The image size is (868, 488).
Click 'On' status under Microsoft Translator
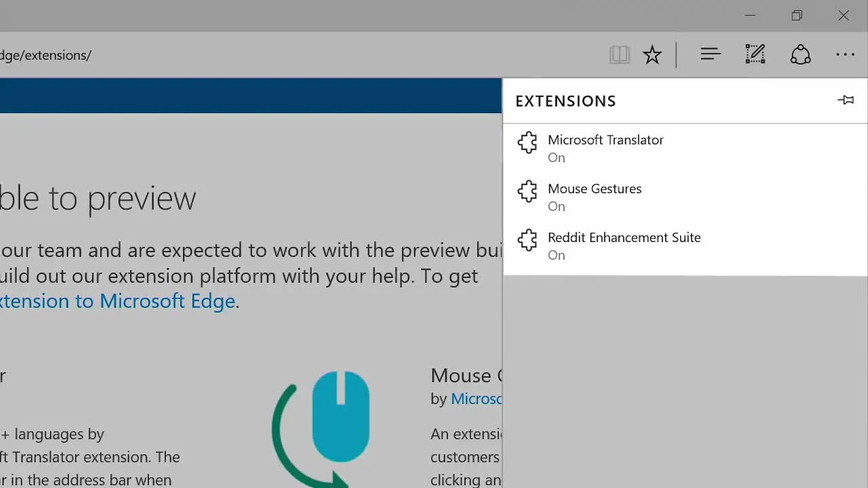[x=556, y=157]
